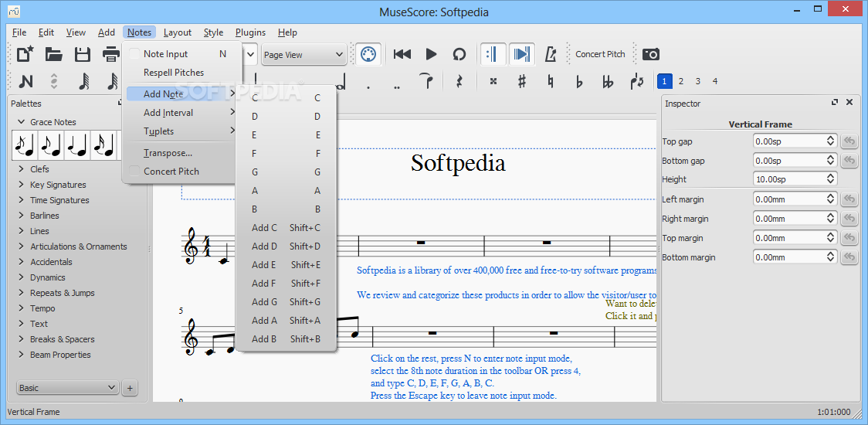Click the Left margin stepper arrows
The height and width of the screenshot is (425, 868).
831,199
